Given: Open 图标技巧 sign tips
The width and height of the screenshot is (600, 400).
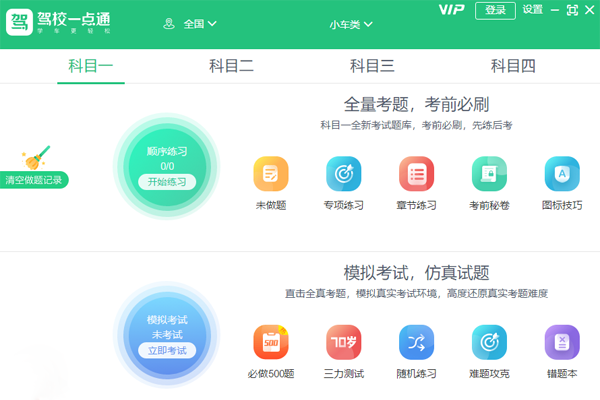Looking at the screenshot, I should pos(562,175).
